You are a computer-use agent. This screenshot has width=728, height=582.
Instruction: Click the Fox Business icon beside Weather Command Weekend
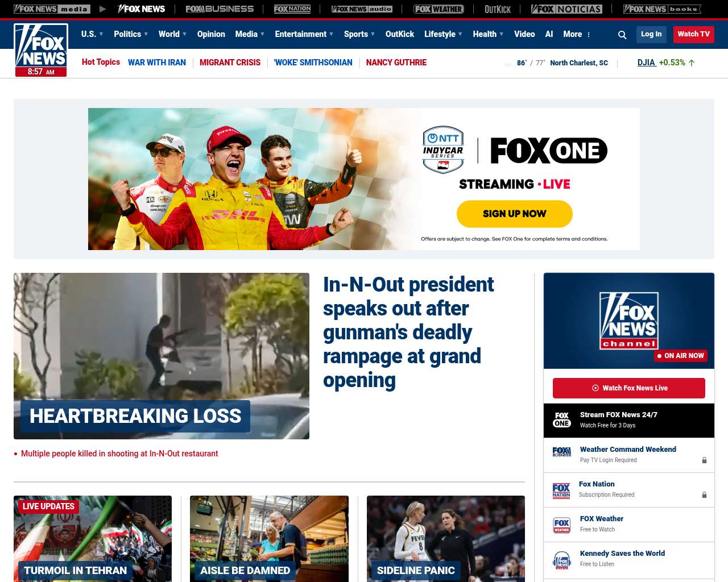(x=562, y=452)
